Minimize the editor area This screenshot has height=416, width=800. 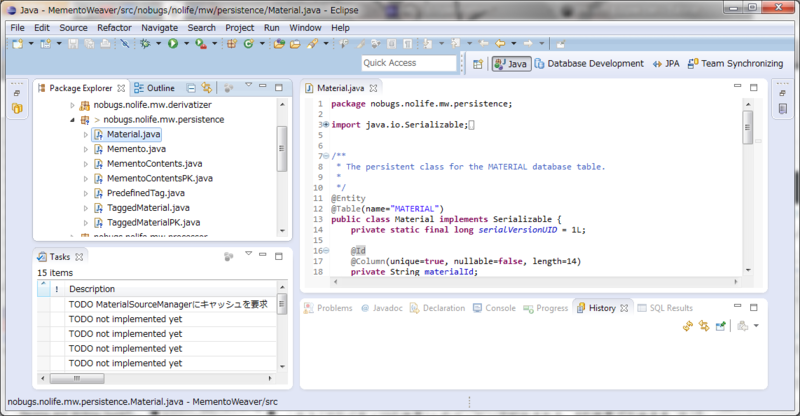coord(737,86)
